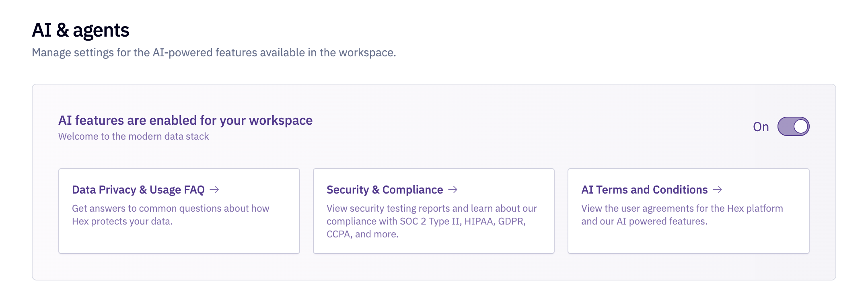Click the arrow icon beside AI Terms and Conditions
This screenshot has width=868, height=301.
coord(718,190)
